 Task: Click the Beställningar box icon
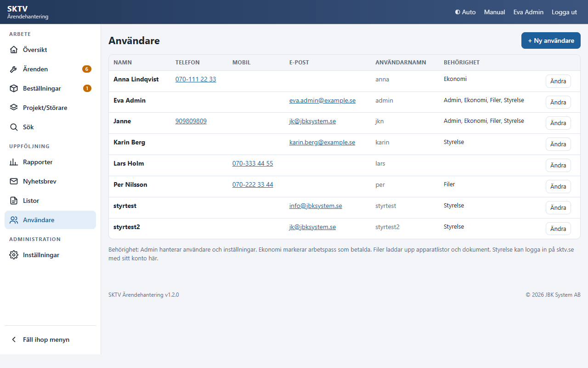pyautogui.click(x=14, y=88)
